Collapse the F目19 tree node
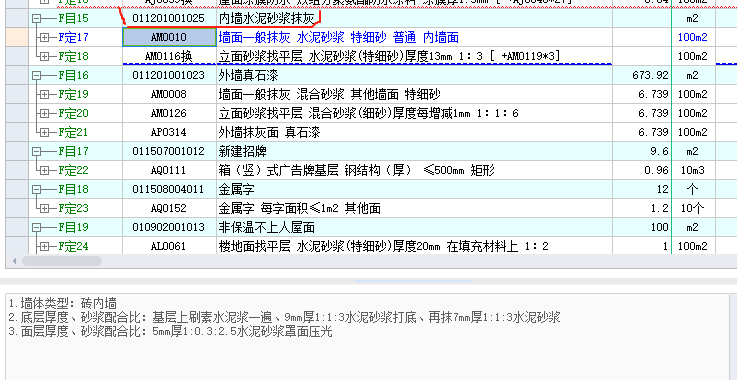This screenshot has width=737, height=380. pyautogui.click(x=36, y=228)
